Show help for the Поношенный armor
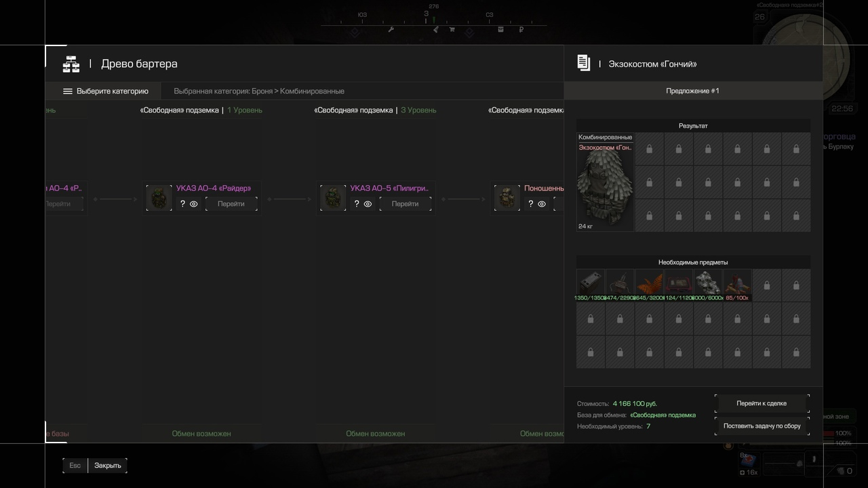 pos(530,203)
